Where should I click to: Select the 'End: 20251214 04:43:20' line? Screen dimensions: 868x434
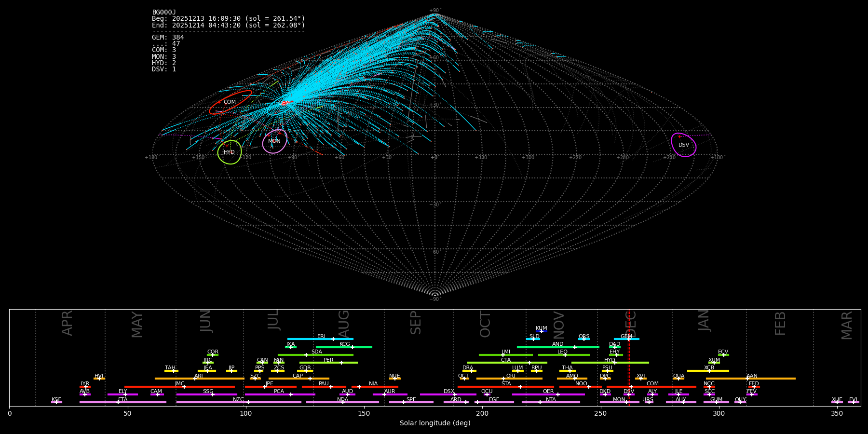click(229, 25)
